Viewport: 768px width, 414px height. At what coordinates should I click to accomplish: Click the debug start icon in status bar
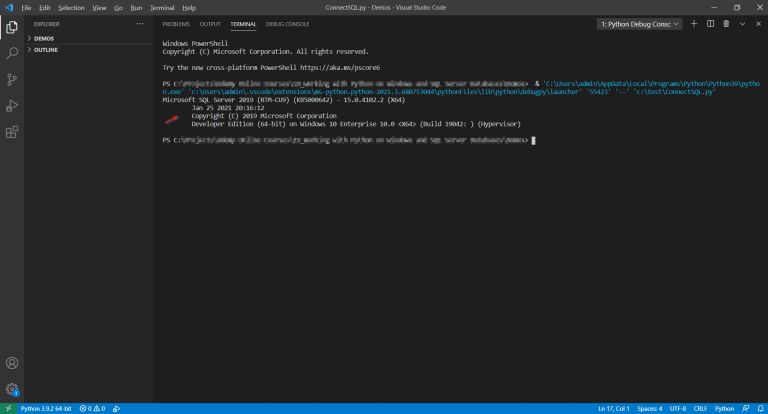pyautogui.click(x=116, y=409)
